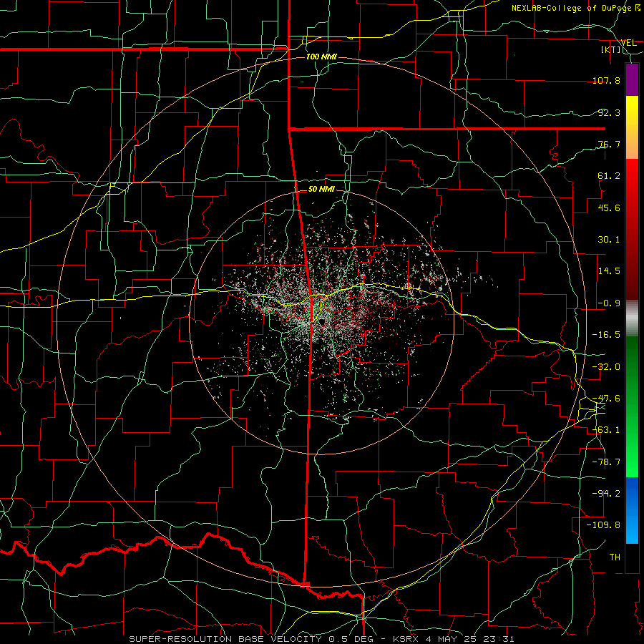Pick the gray near-zero segment of the color bar
The width and height of the screenshot is (644, 644).
point(632,318)
